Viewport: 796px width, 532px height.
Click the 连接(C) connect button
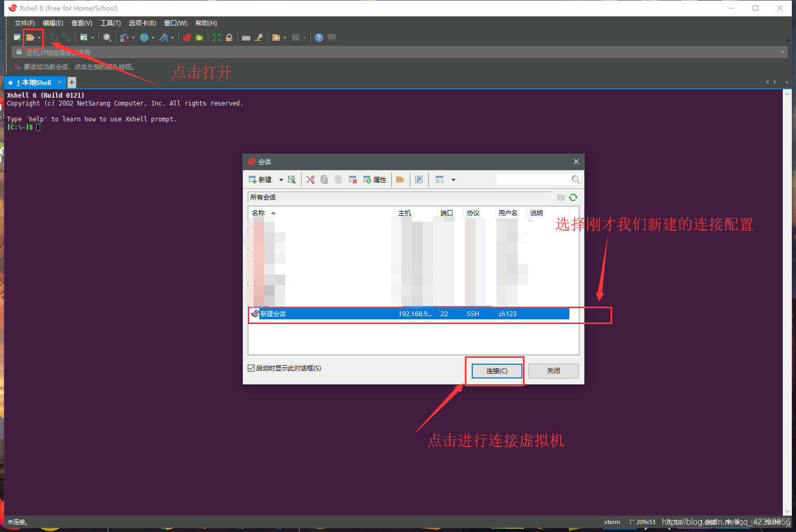(x=497, y=371)
